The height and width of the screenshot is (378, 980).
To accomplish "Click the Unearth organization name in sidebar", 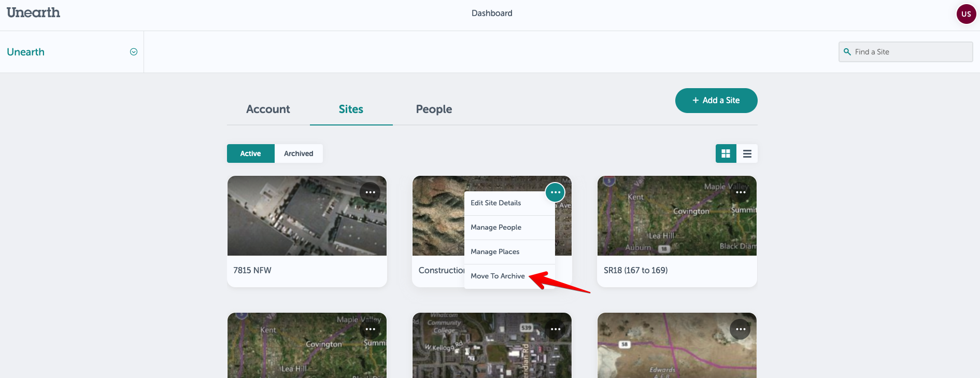I will pos(26,52).
